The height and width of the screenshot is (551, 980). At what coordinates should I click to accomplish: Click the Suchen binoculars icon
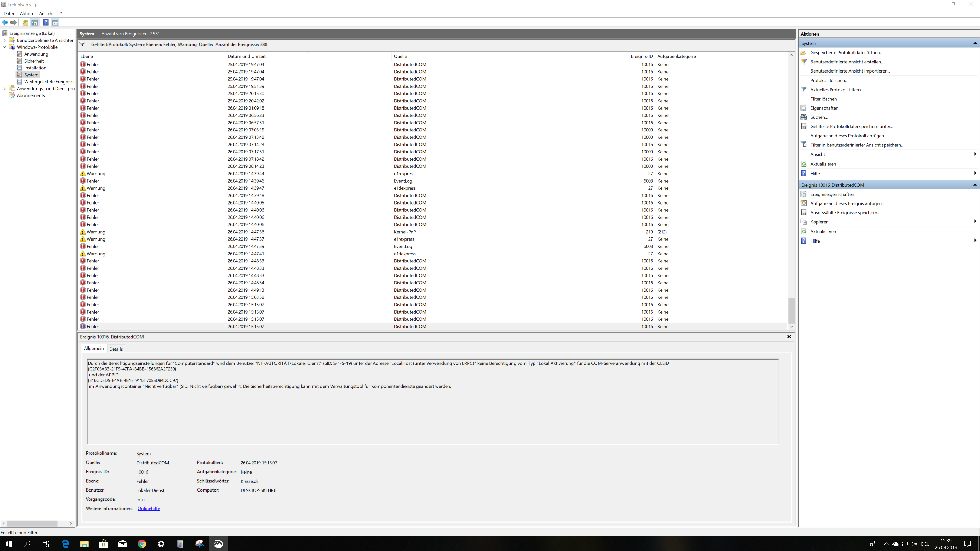tap(804, 117)
